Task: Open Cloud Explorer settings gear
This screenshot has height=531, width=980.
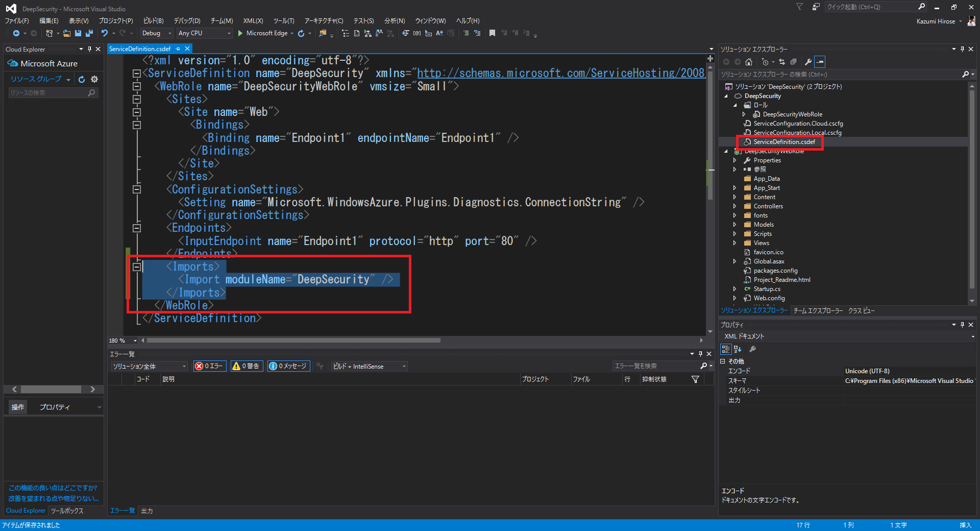Action: 94,79
